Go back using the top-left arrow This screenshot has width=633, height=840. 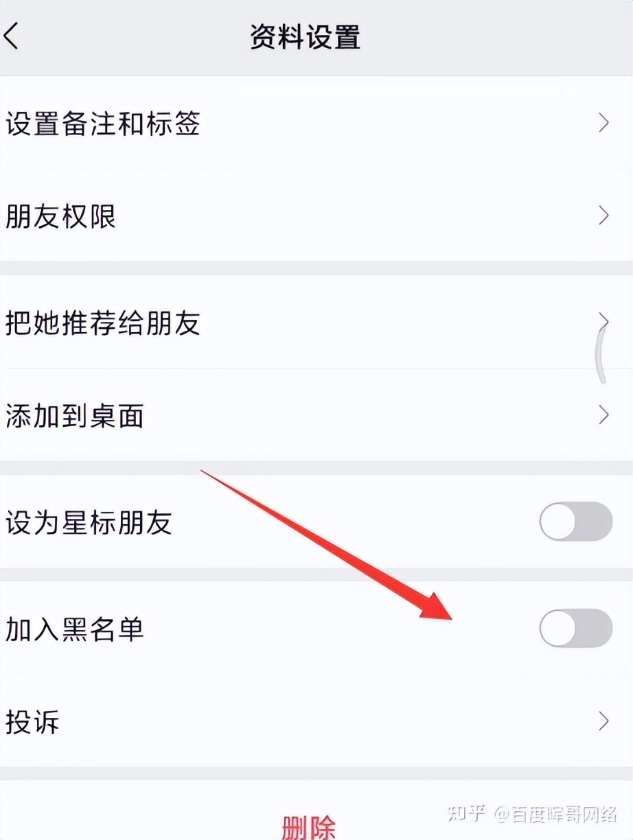click(11, 36)
